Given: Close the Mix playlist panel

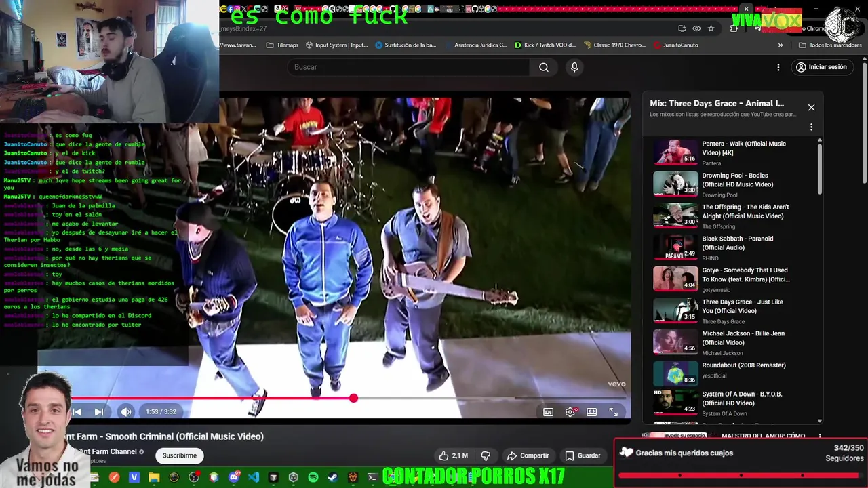Looking at the screenshot, I should click(x=811, y=107).
